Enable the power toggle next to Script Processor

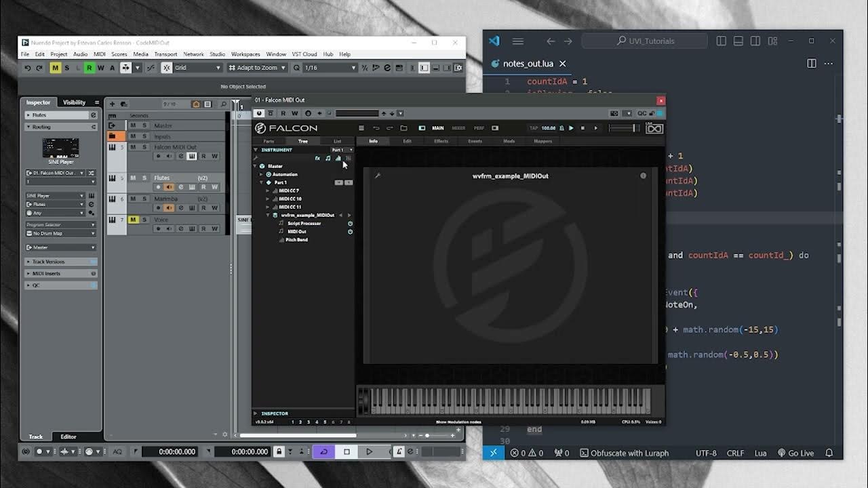(350, 223)
